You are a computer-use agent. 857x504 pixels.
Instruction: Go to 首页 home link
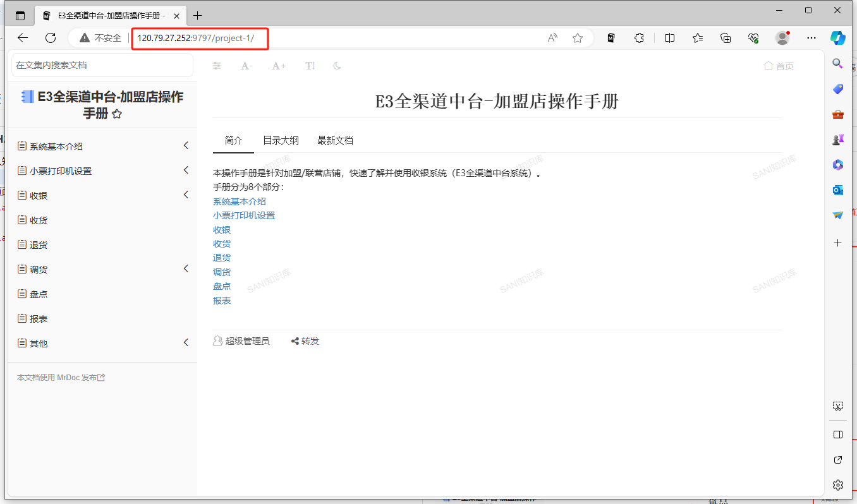779,66
